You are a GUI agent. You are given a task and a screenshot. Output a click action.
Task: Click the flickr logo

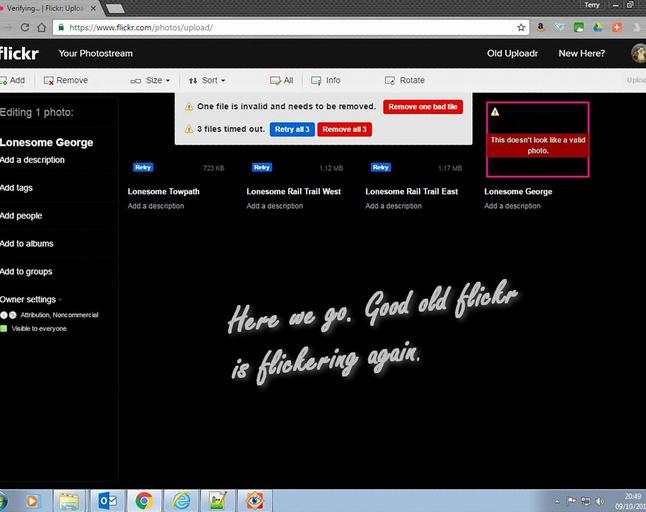tap(19, 53)
